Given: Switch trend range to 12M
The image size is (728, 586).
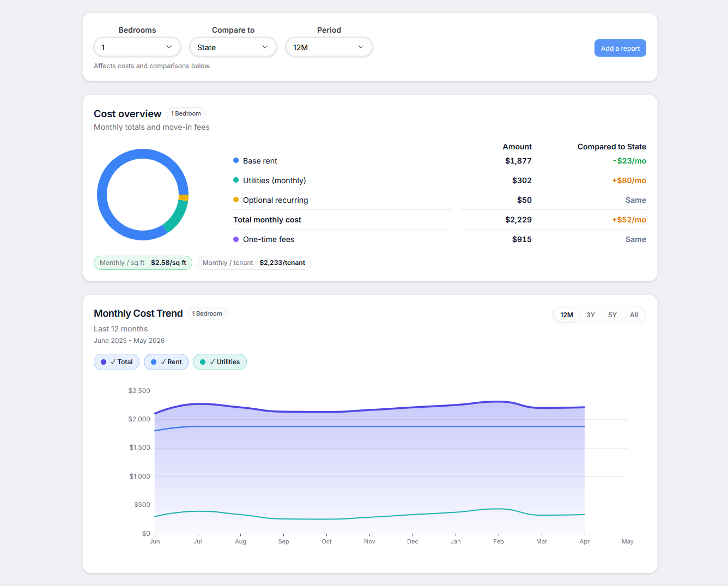Looking at the screenshot, I should click(567, 315).
